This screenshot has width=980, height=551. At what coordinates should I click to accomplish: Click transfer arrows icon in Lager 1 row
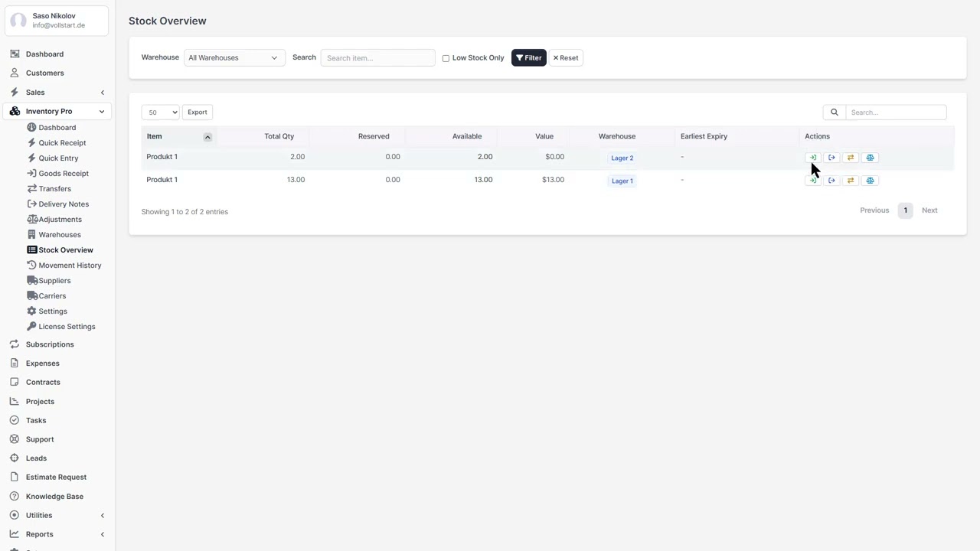[851, 181]
